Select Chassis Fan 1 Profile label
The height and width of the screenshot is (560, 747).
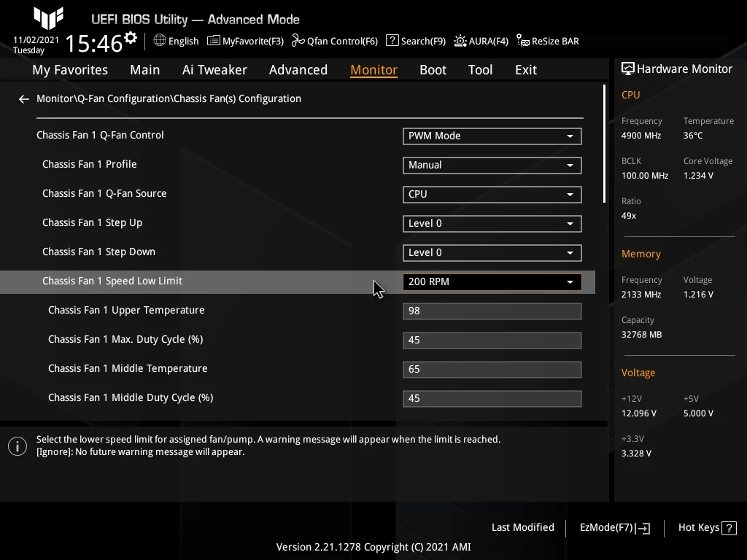click(x=90, y=164)
